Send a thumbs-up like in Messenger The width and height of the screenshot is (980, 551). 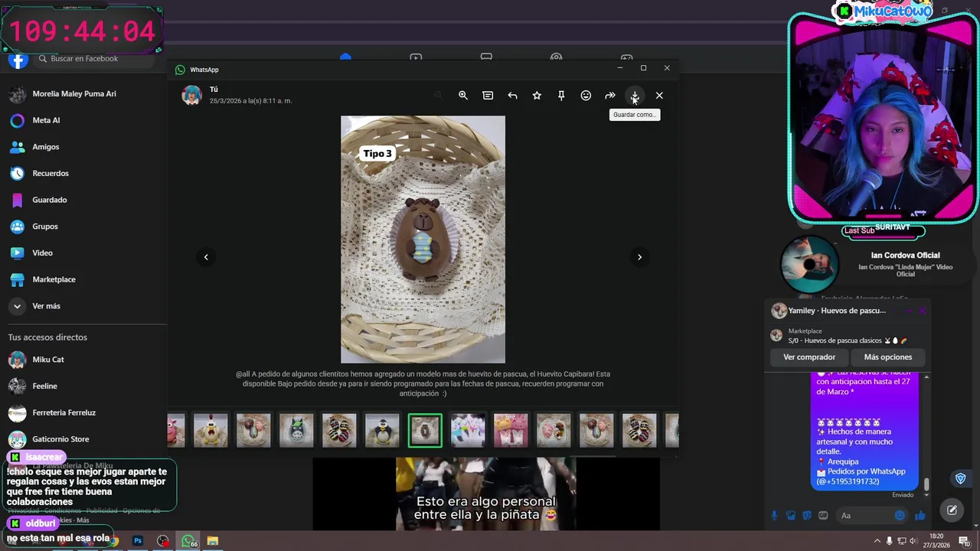click(920, 516)
